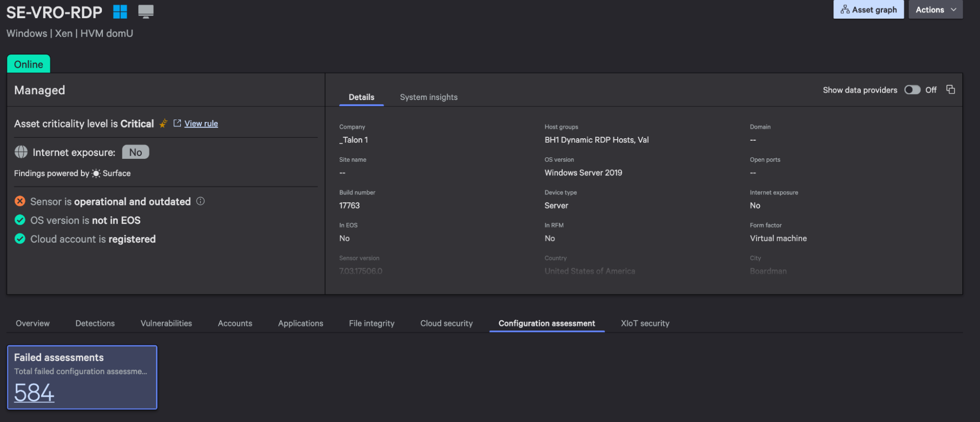Go to the Cloud security tab
Image resolution: width=980 pixels, height=422 pixels.
click(x=446, y=323)
